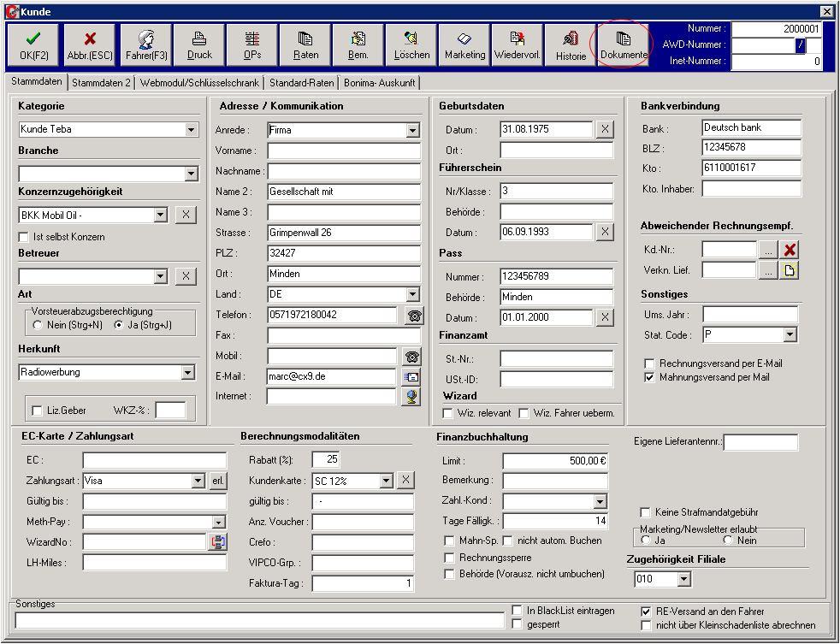
Task: Open the Dokumente dialog from the toolbar
Action: tap(622, 44)
